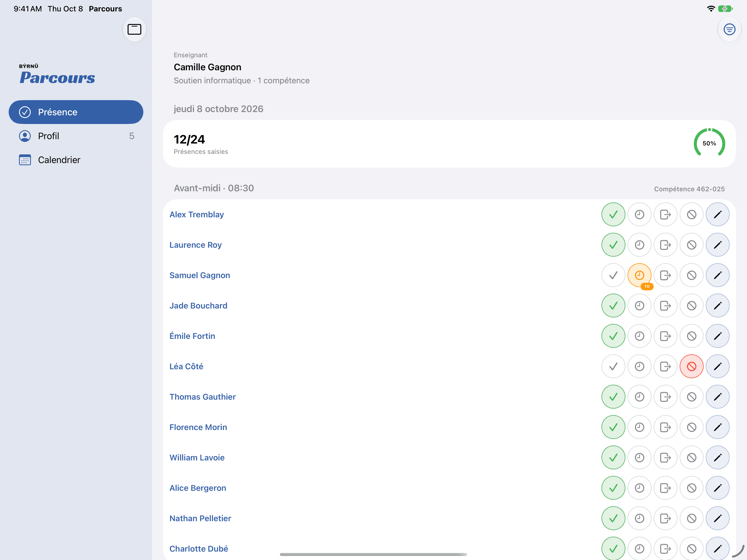
Task: Mark Nathan Pelletier as absent
Action: coord(692,518)
